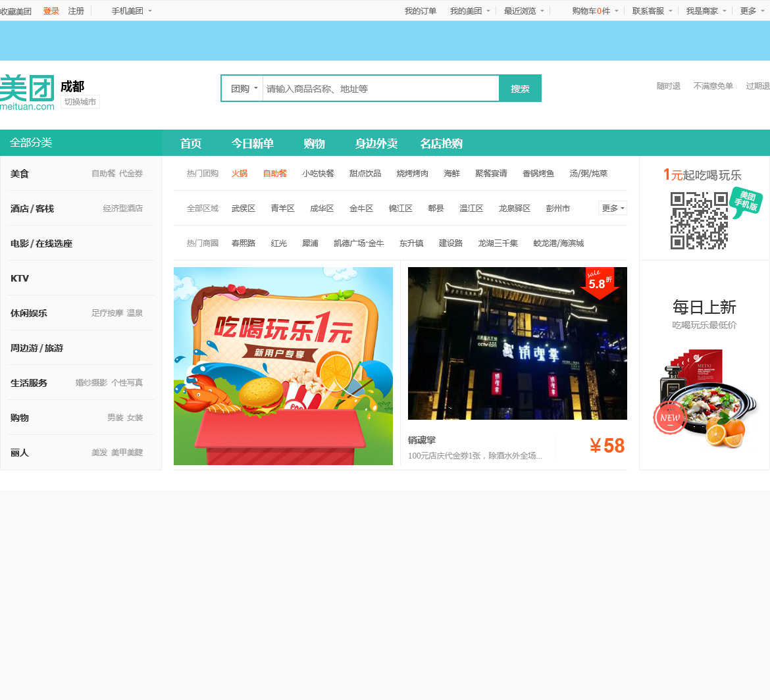Image resolution: width=770 pixels, height=700 pixels.
Task: Select the KTV category
Action: 20,278
